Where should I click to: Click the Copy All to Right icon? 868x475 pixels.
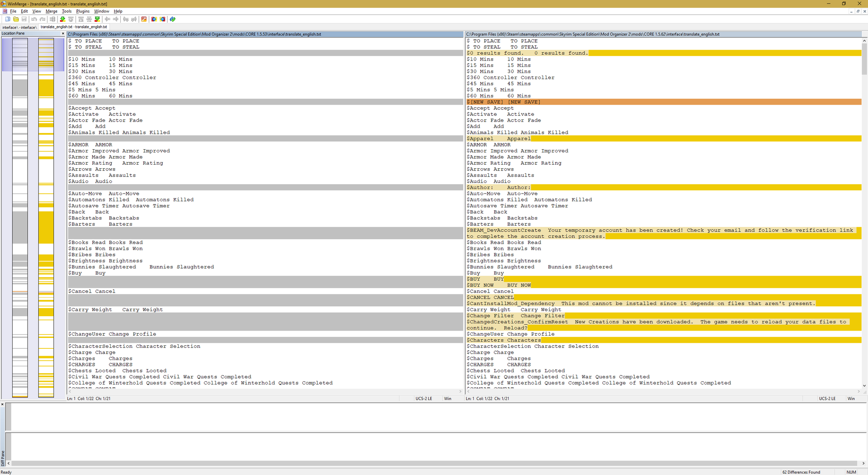154,19
